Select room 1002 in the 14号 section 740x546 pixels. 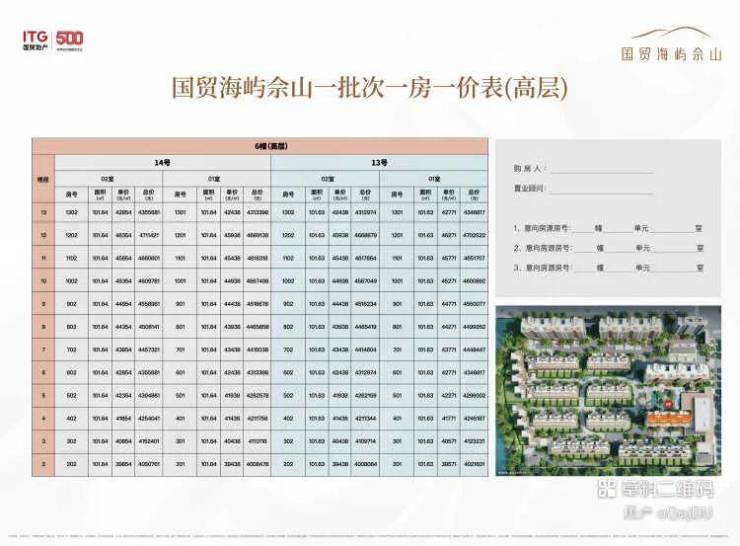(x=72, y=281)
